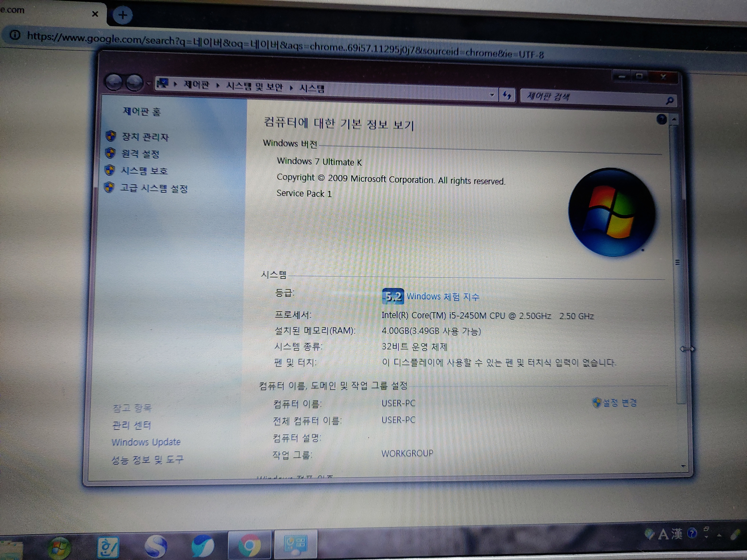Open 시스템 보호 from the left pane
This screenshot has width=747, height=560.
[144, 171]
